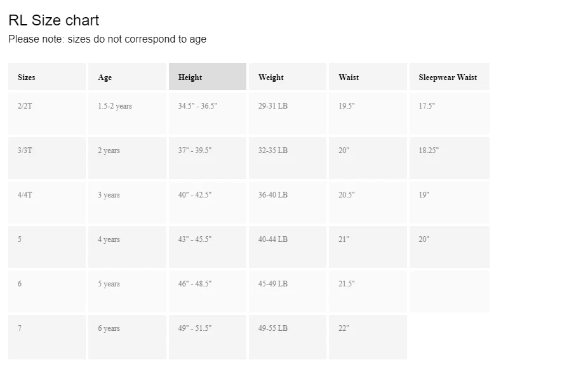Select the 3/3T size cell
The width and height of the screenshot is (588, 388).
pyautogui.click(x=47, y=158)
